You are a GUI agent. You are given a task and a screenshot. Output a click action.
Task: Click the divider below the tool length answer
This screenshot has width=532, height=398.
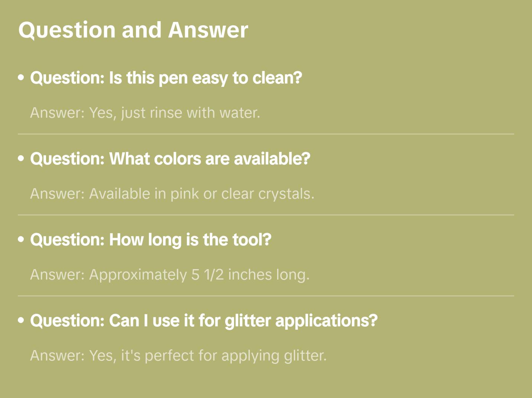coord(266,296)
